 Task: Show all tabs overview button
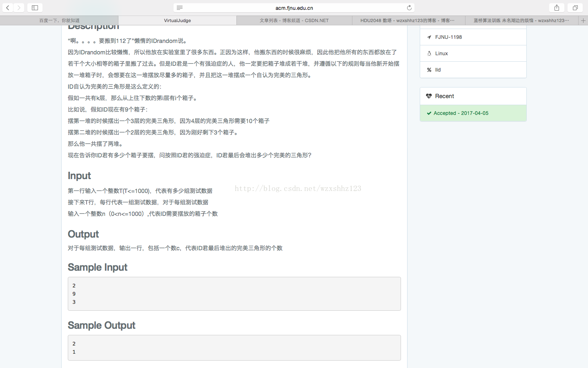tap(575, 8)
